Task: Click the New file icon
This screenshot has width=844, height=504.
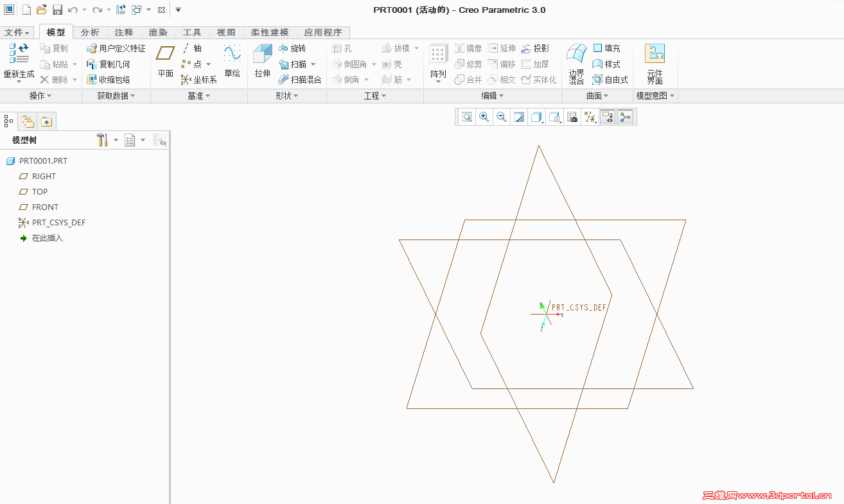Action: (26, 10)
